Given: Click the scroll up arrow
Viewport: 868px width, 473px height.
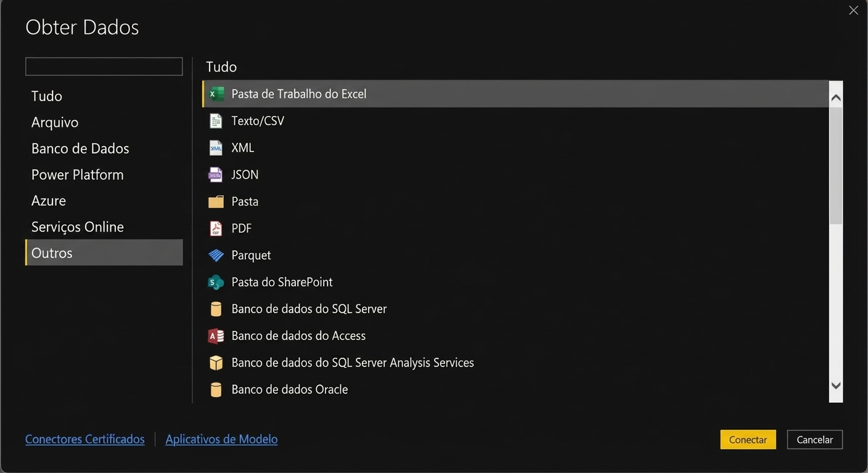Looking at the screenshot, I should pos(836,98).
